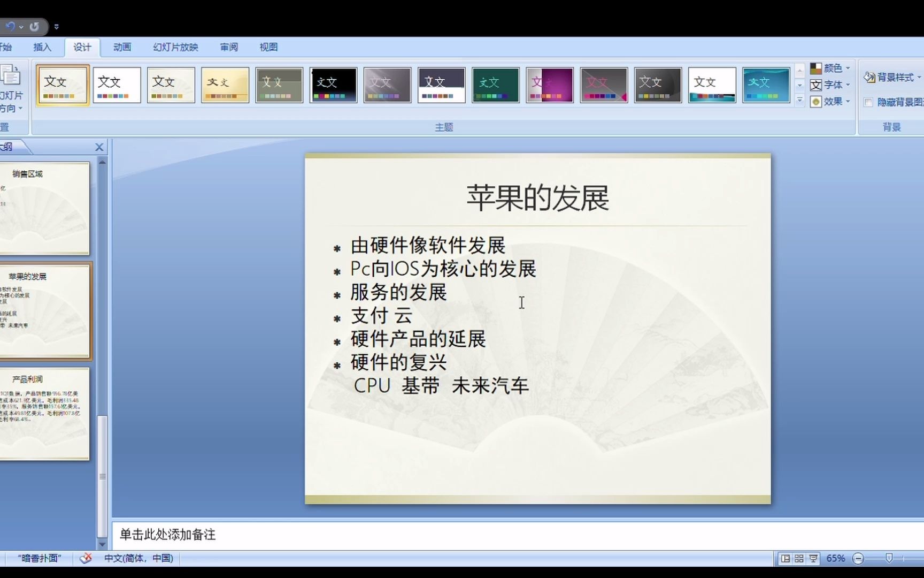Apply the eighth dark navy and white theme
Image resolution: width=924 pixels, height=578 pixels.
tap(441, 85)
